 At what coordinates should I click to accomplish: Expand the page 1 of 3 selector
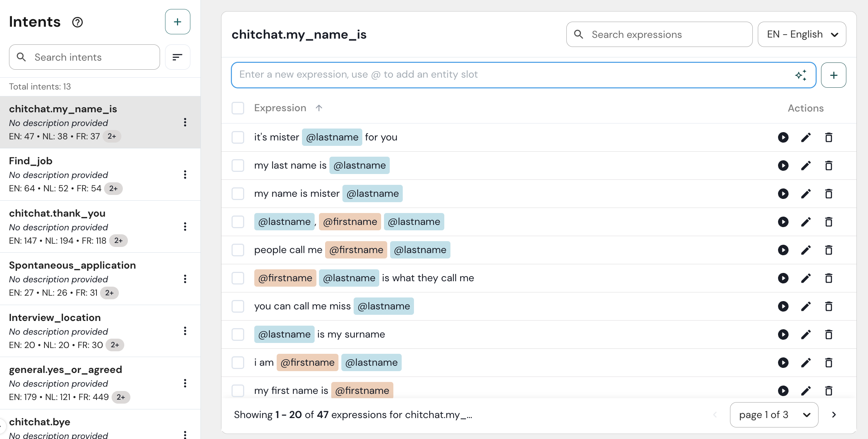click(774, 415)
